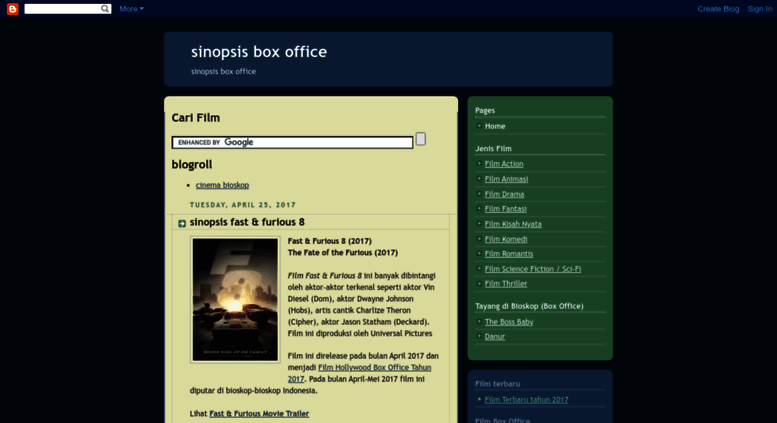Open the Home page menu item
The image size is (777, 423).
(495, 126)
